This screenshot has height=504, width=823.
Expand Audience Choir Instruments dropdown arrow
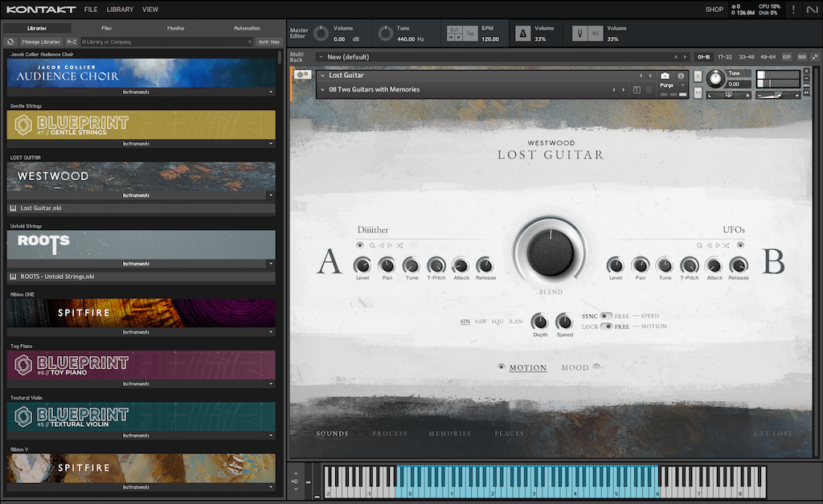(x=271, y=92)
